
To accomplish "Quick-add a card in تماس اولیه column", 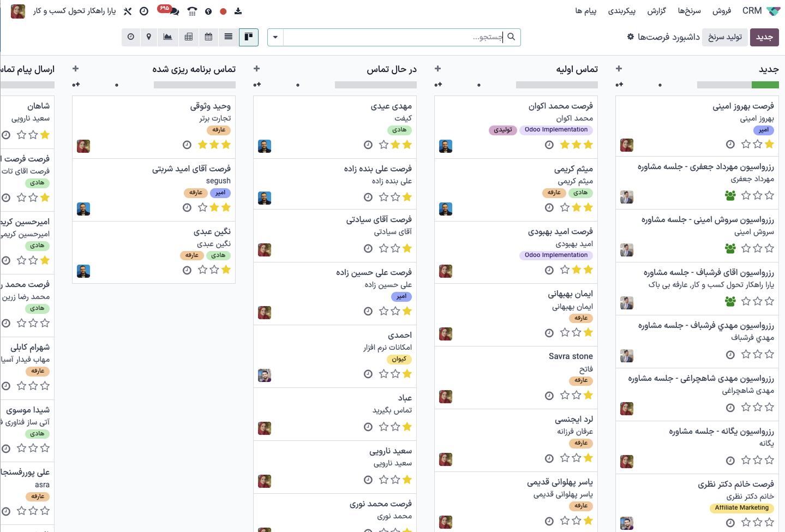I will click(438, 69).
